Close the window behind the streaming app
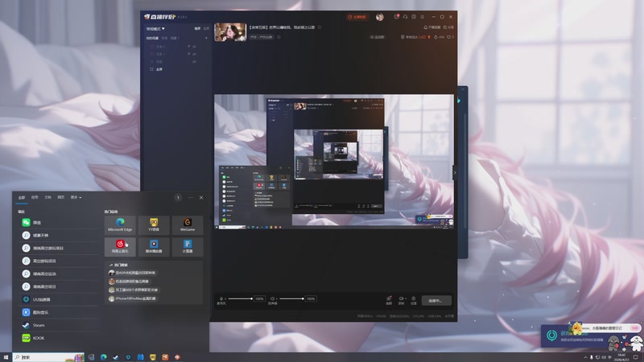644x362 pixels. (463, 89)
